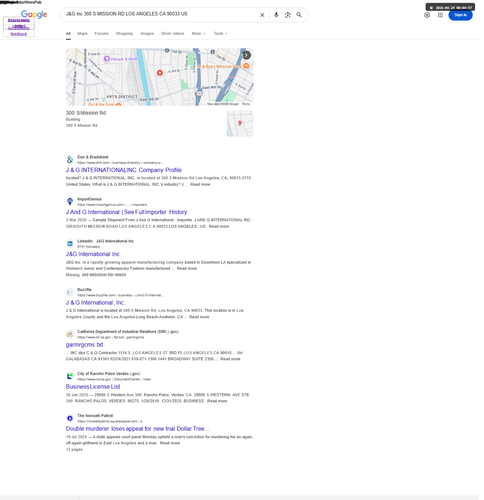Viewport: 484px width, 500px height.
Task: Click the Hauser & Wirth map marker
Action: click(107, 59)
